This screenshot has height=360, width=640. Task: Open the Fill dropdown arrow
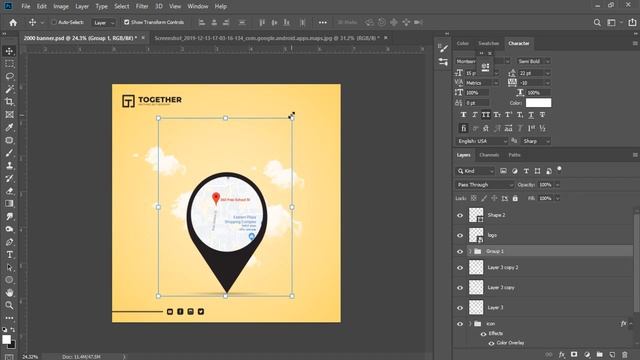557,198
